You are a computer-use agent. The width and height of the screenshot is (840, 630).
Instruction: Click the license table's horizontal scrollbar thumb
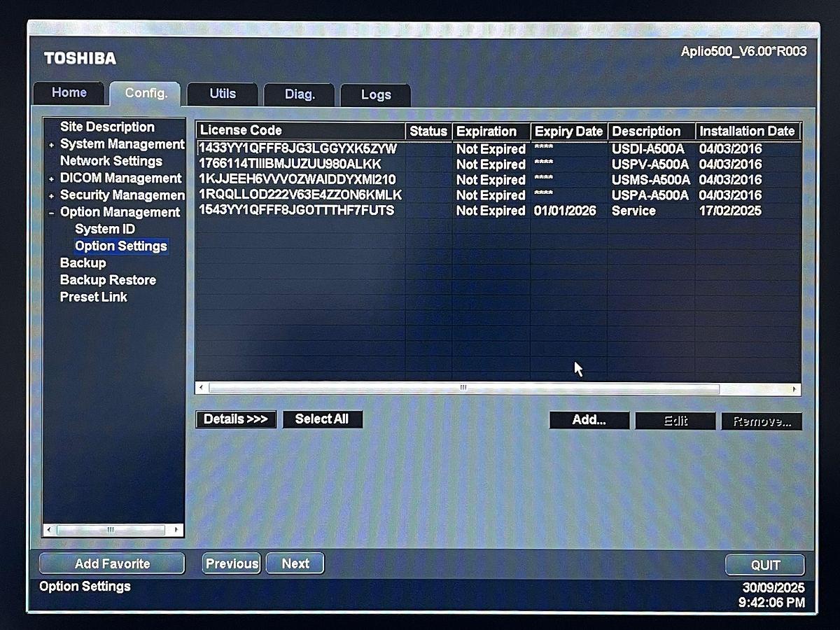[462, 386]
